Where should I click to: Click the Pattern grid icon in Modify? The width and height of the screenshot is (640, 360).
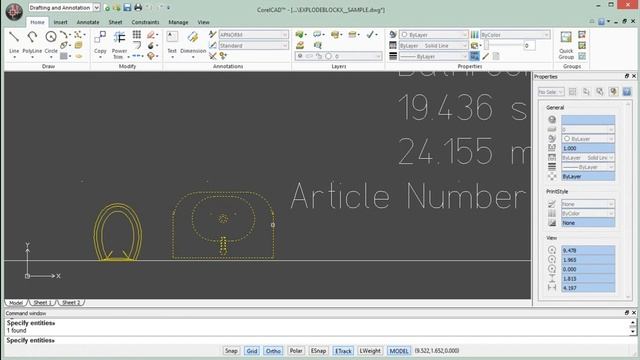(x=137, y=35)
